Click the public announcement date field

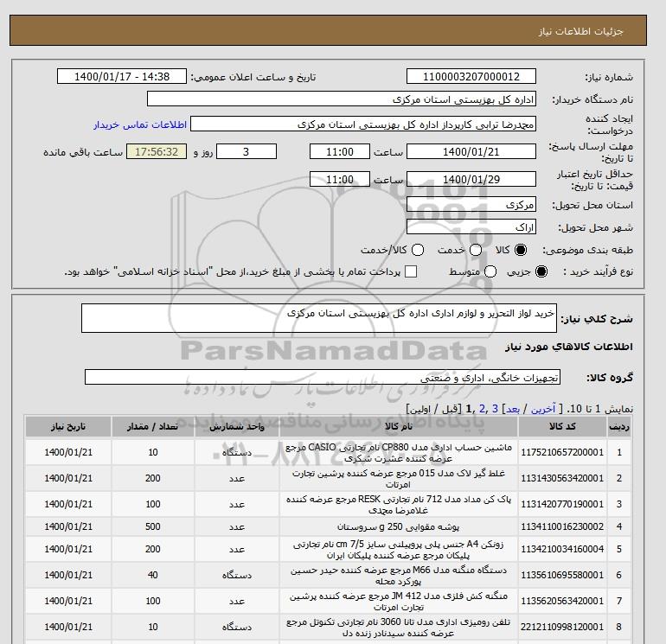click(121, 76)
